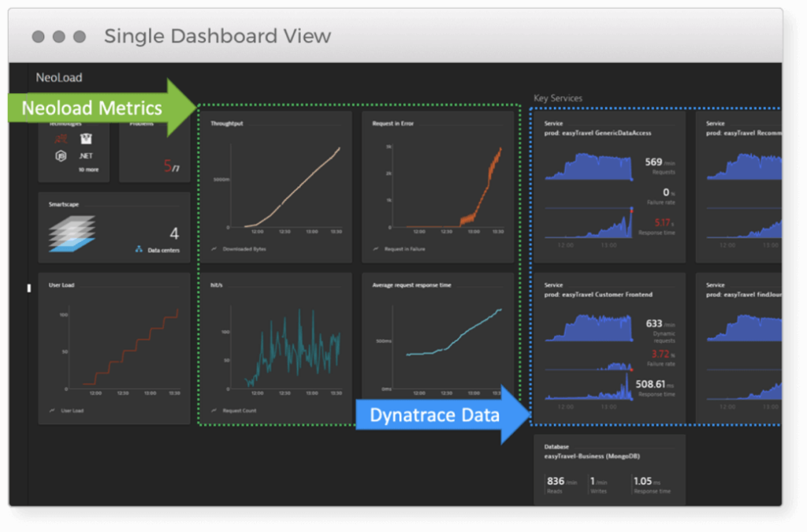This screenshot has width=807, height=532.
Task: Click the second technology icon beside Java
Action: pos(86,139)
